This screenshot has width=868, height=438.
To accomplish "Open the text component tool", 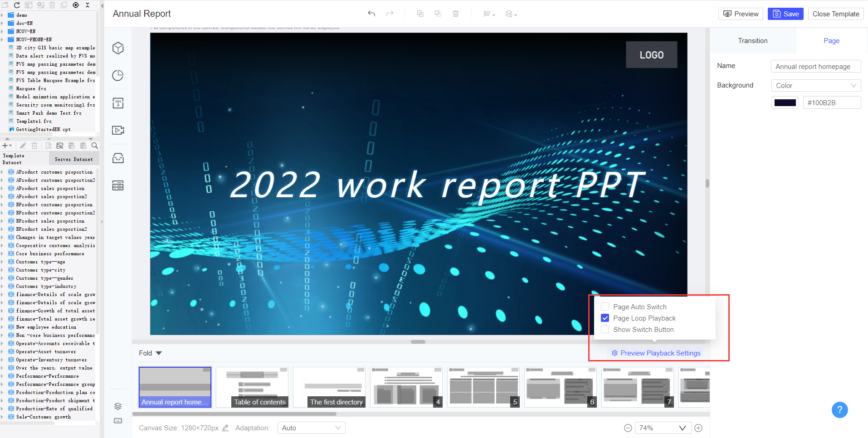I will 118,103.
